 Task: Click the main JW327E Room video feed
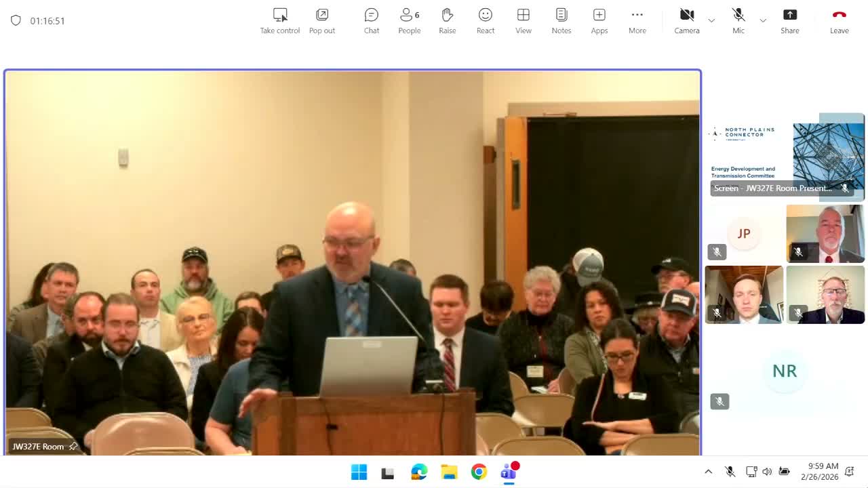point(353,262)
